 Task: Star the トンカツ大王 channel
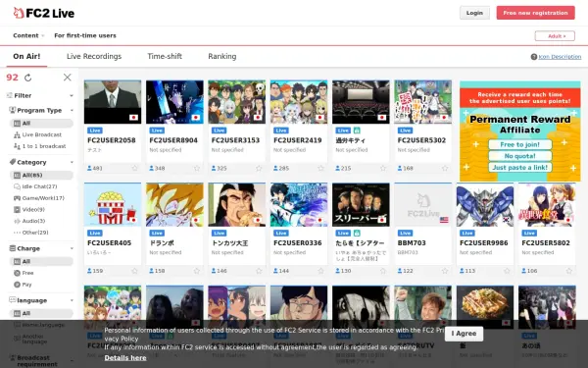(259, 271)
